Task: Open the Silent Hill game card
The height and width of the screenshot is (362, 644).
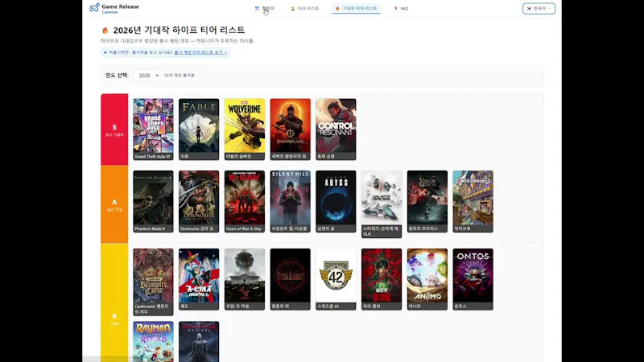Action: click(x=291, y=202)
